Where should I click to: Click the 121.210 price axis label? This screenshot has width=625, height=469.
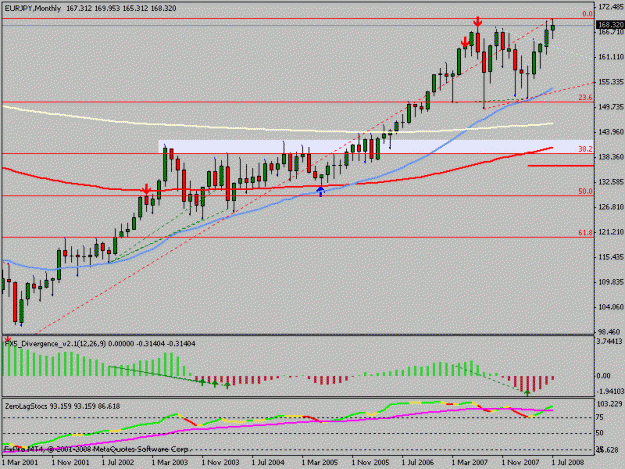tap(611, 232)
